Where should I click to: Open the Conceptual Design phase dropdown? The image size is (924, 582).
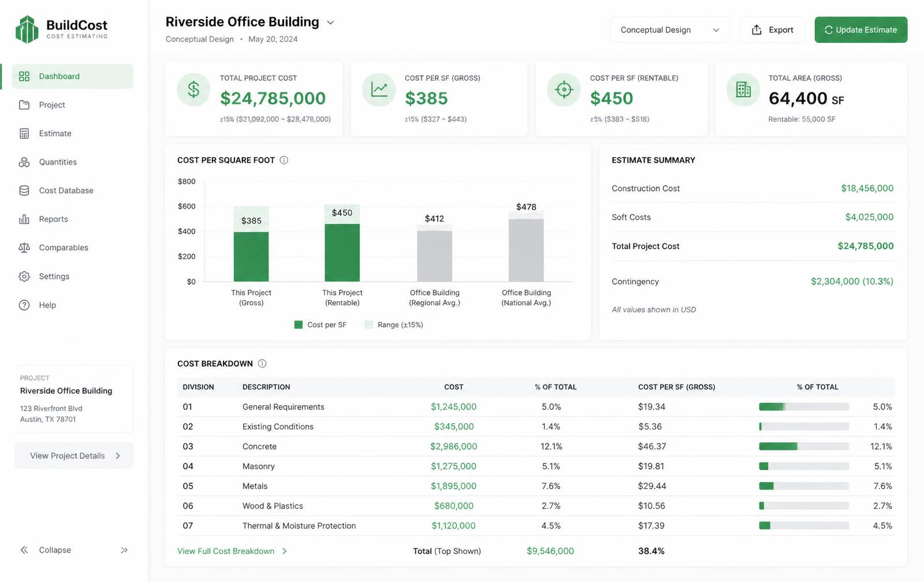[x=670, y=30]
